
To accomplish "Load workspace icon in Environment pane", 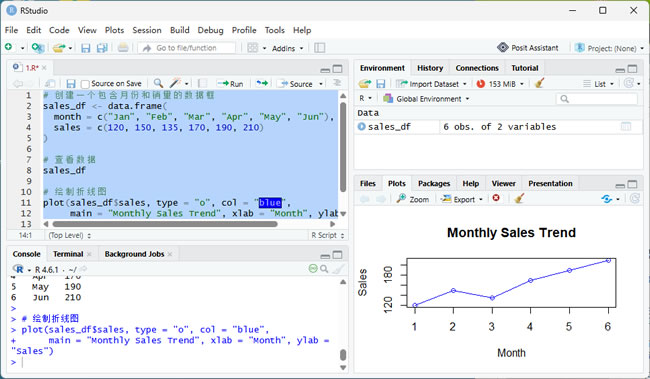I will (x=365, y=84).
